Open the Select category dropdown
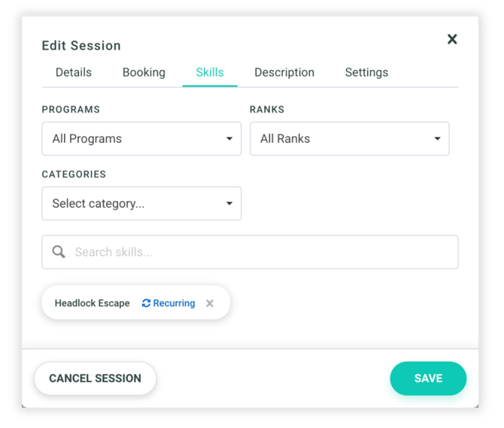 141,204
